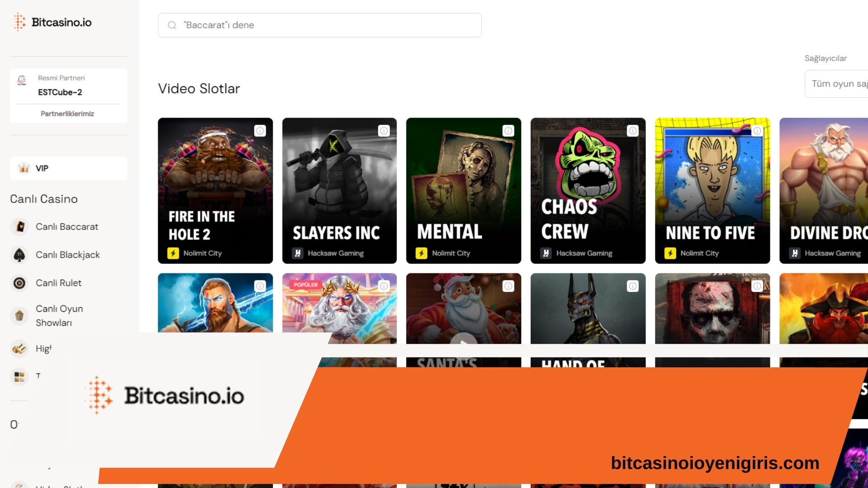Click the VIP crown icon

24,169
